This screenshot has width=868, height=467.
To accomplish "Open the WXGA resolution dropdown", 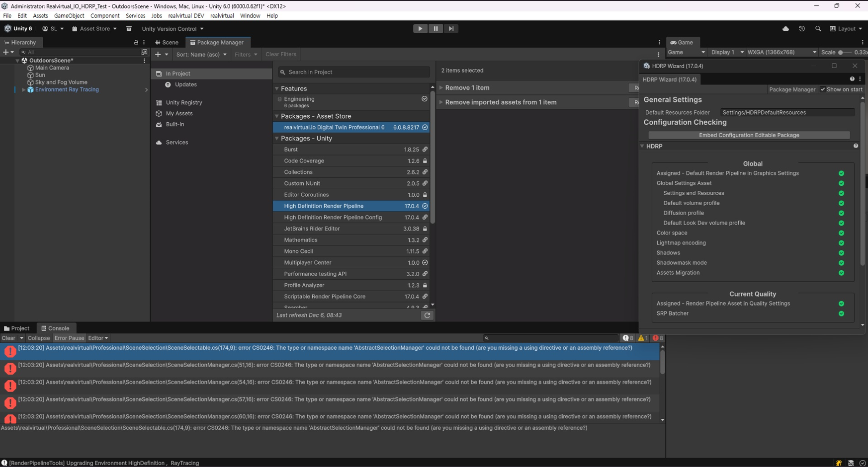I will click(x=781, y=52).
